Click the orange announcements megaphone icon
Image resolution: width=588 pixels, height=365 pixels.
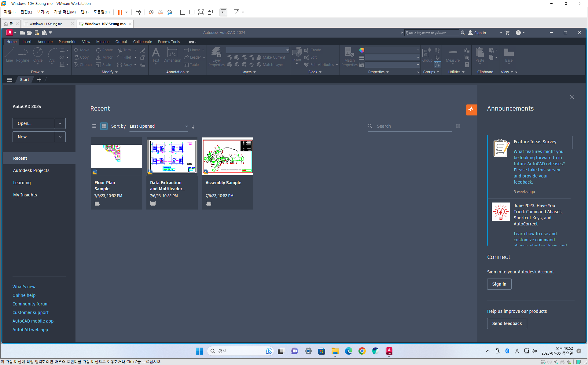coord(472,110)
